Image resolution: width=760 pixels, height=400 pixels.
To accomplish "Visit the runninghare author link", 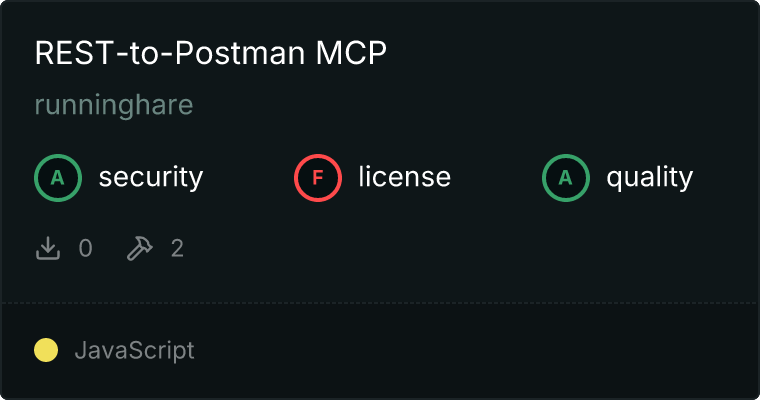I will (x=114, y=105).
